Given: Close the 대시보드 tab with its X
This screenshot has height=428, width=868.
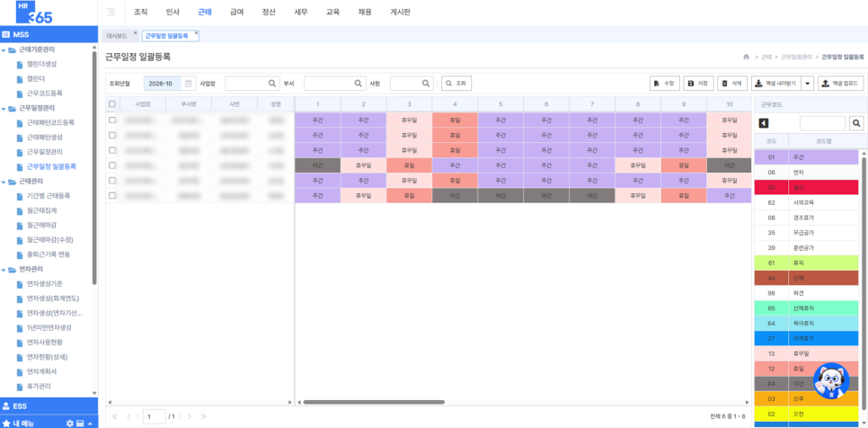Looking at the screenshot, I should click(135, 33).
